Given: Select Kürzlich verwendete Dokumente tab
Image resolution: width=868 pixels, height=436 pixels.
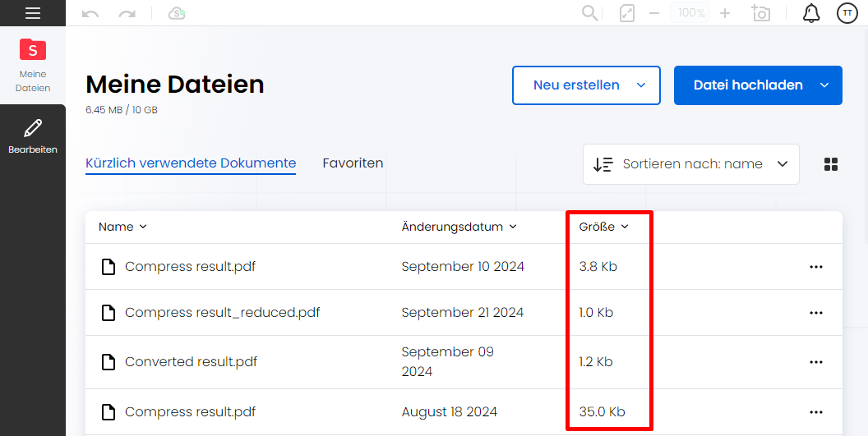Looking at the screenshot, I should [x=191, y=163].
